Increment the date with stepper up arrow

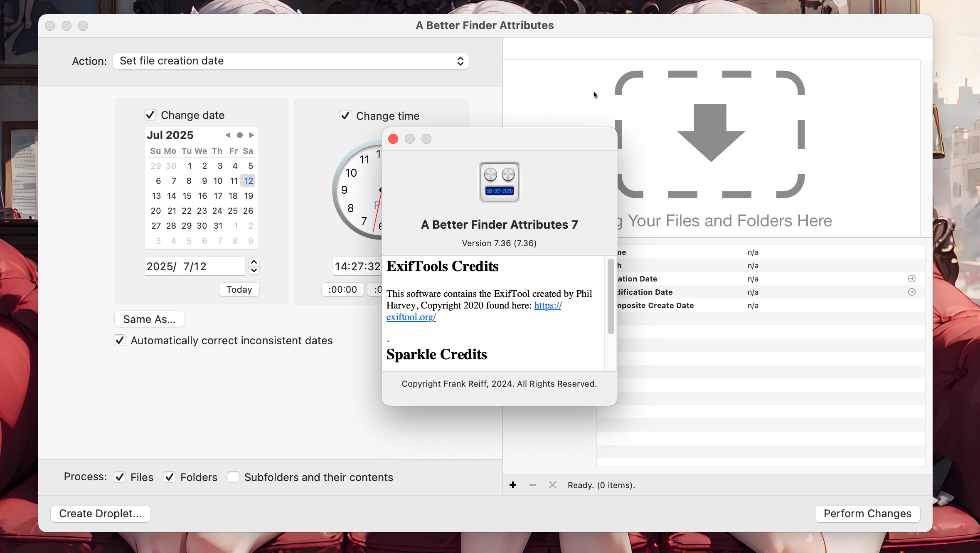[x=254, y=262]
